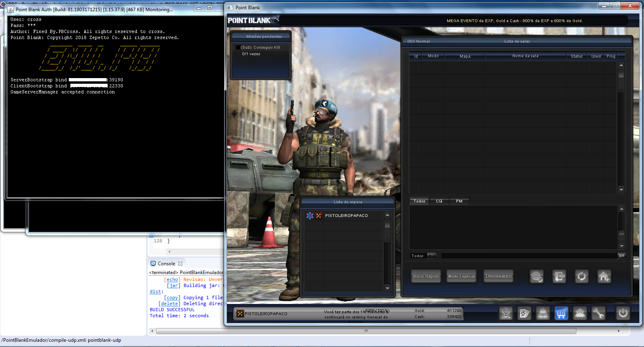Click the Java icon of Auth console window
Image resolution: width=644 pixels, height=347 pixels.
tap(10, 9)
